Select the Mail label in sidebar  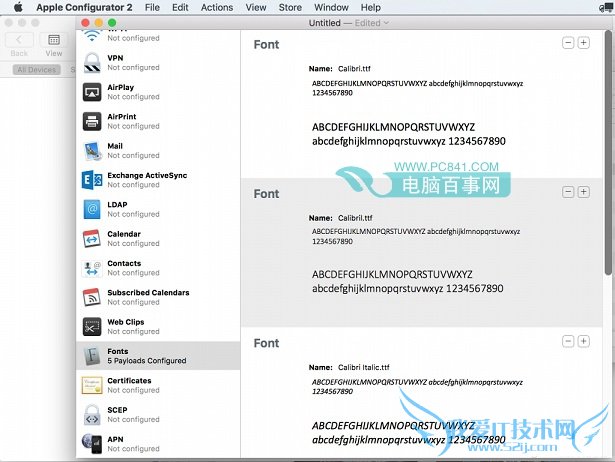coord(115,146)
